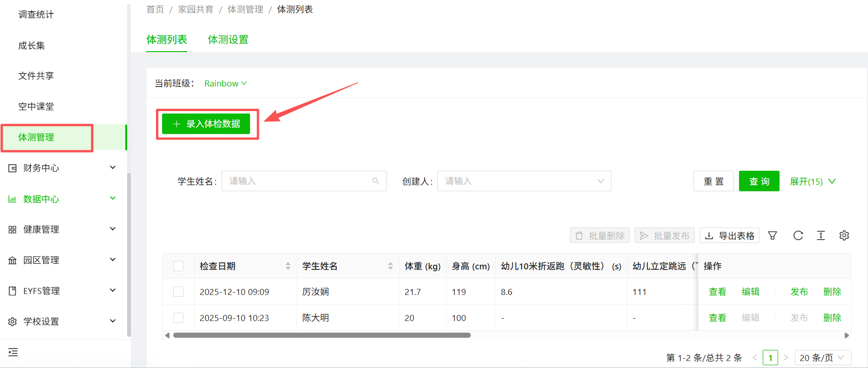Image resolution: width=868 pixels, height=368 pixels.
Task: Click the 录入体检数据 button
Action: coord(206,124)
